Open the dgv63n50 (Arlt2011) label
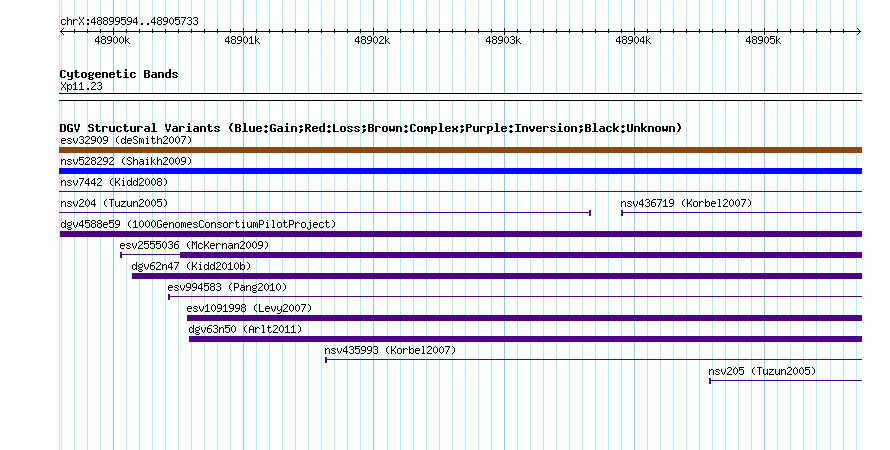The image size is (890, 450). pyautogui.click(x=245, y=329)
